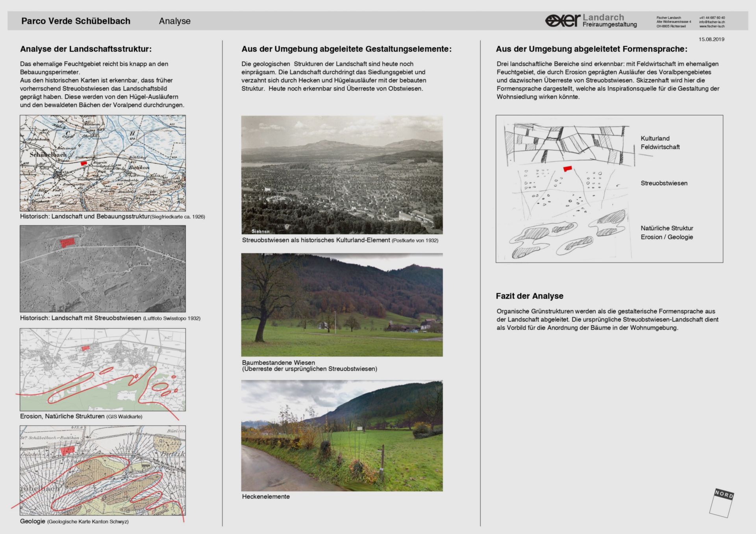Select the Fazit der Analyse heading
This screenshot has width=756, height=534.
pos(529,296)
